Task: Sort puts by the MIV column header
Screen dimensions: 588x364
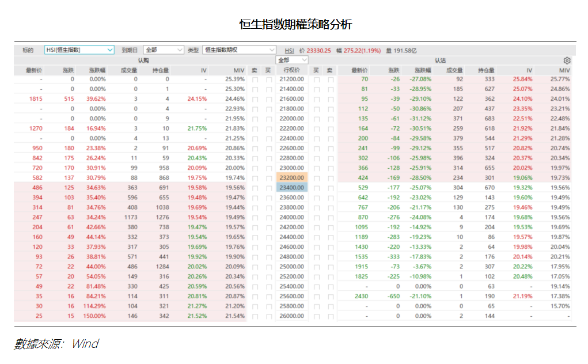Action: click(564, 70)
